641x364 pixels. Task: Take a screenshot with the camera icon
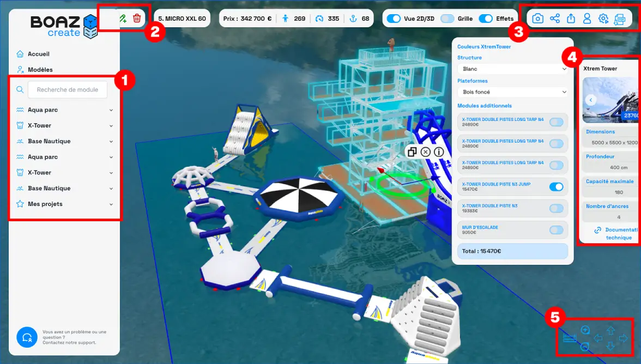click(x=537, y=19)
